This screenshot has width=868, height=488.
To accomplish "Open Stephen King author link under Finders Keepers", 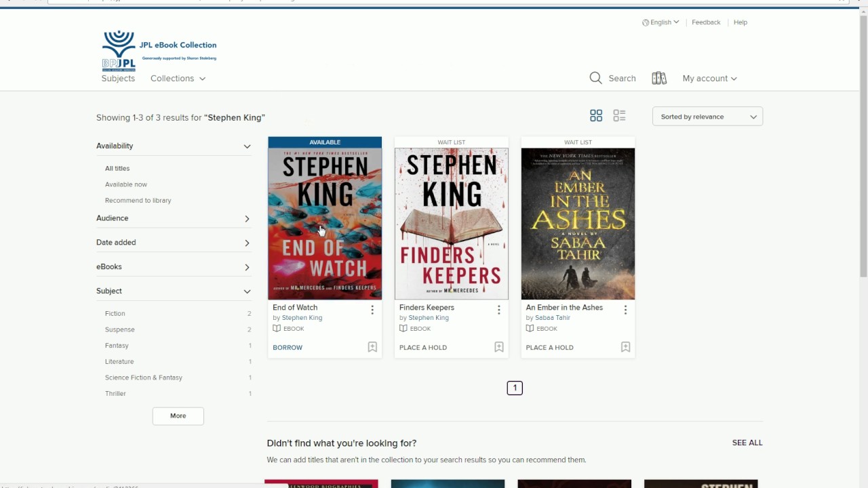I will 429,318.
